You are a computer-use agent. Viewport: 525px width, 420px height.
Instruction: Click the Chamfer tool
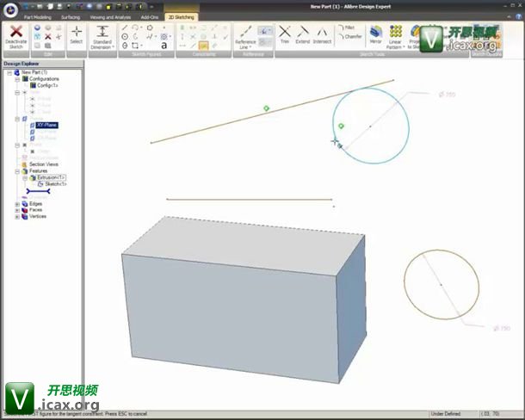pos(350,36)
